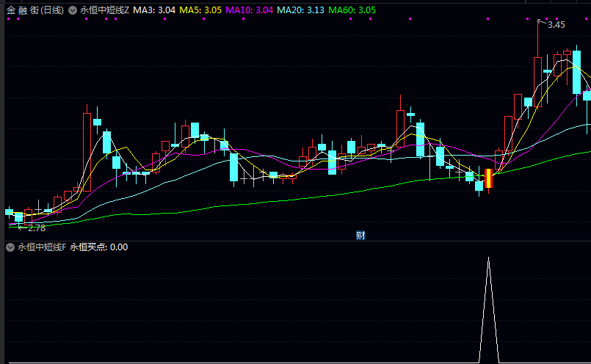Click the 3.45 high price label
Viewport: 591px width, 364px height.
tap(556, 25)
